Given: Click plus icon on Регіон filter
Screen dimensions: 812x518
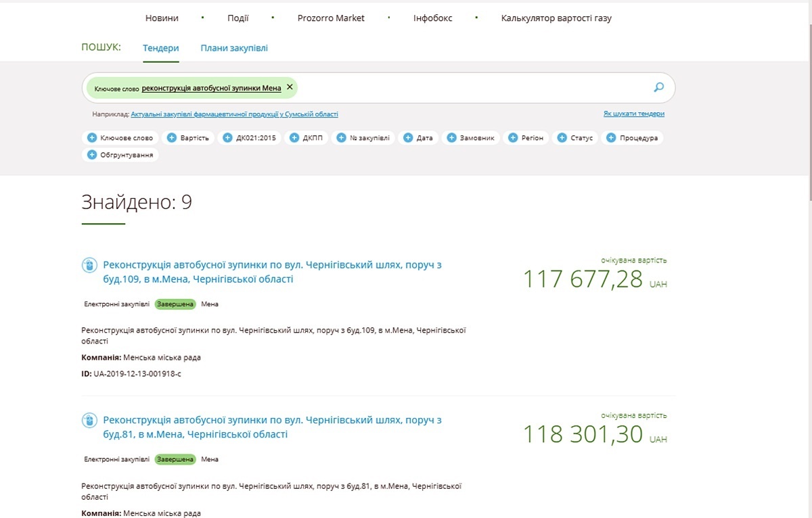Looking at the screenshot, I should point(512,138).
